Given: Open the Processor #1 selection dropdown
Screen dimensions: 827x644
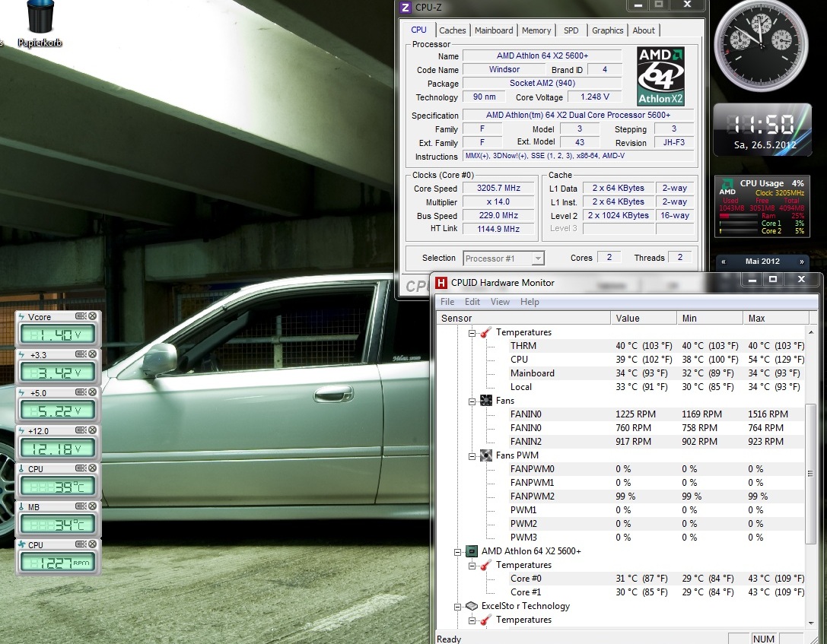Looking at the screenshot, I should (x=538, y=259).
